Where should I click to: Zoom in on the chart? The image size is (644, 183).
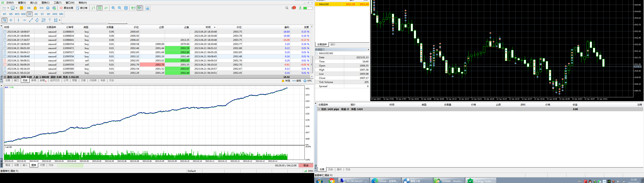click(113, 8)
